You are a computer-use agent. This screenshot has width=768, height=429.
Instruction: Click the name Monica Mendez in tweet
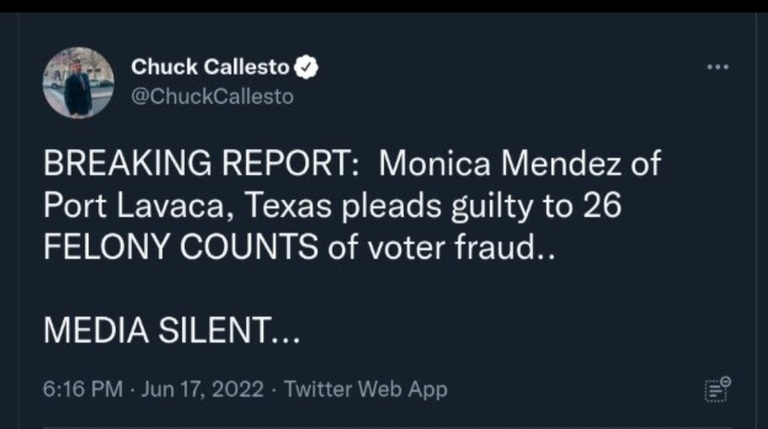pyautogui.click(x=521, y=163)
